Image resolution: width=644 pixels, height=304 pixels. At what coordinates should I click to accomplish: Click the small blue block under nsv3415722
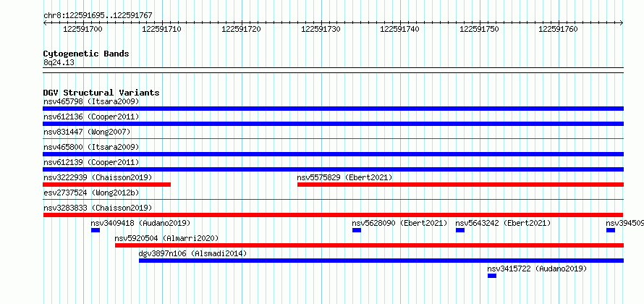click(492, 276)
